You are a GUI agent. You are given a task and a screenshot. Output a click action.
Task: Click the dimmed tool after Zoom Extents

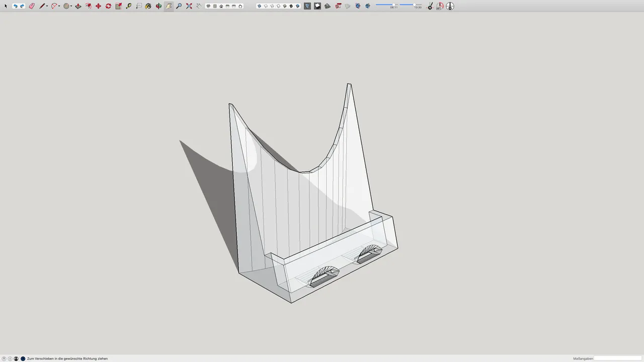click(x=199, y=6)
